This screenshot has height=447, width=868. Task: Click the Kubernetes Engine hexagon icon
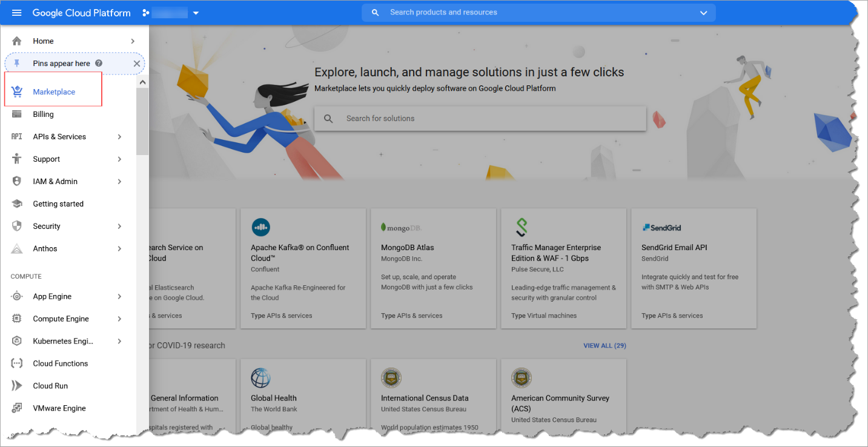(x=17, y=342)
